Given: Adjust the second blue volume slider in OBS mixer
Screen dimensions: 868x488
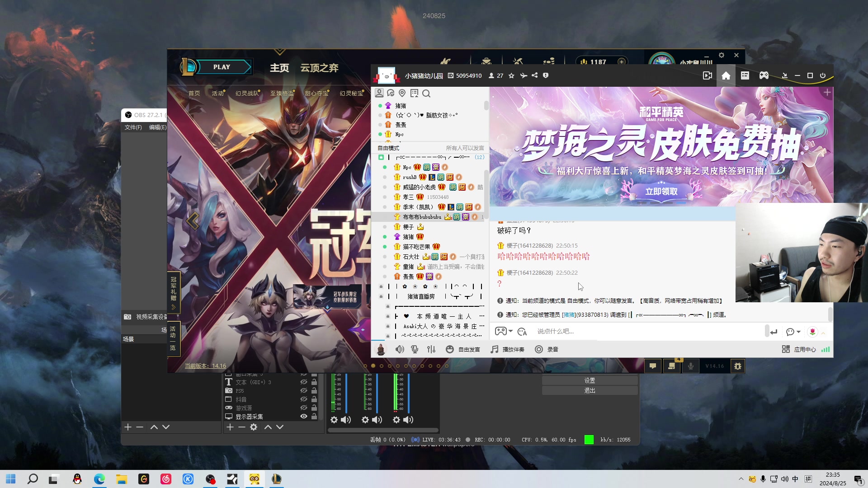Looking at the screenshot, I should 377,393.
